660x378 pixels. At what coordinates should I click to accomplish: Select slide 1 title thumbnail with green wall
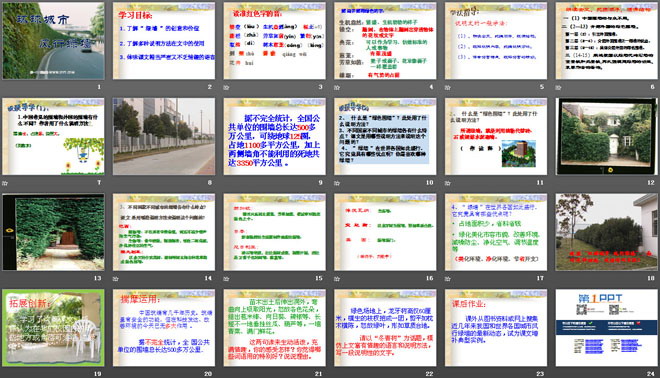point(53,41)
